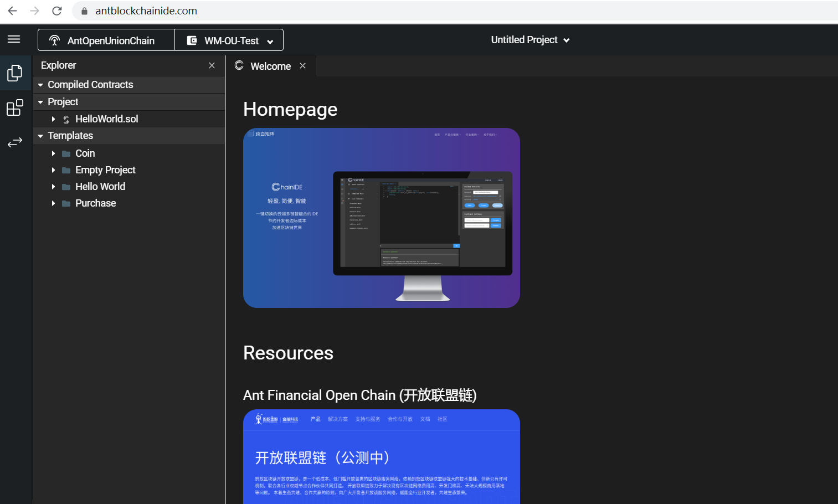The width and height of the screenshot is (838, 504).
Task: Switch to the Welcome tab
Action: (270, 66)
